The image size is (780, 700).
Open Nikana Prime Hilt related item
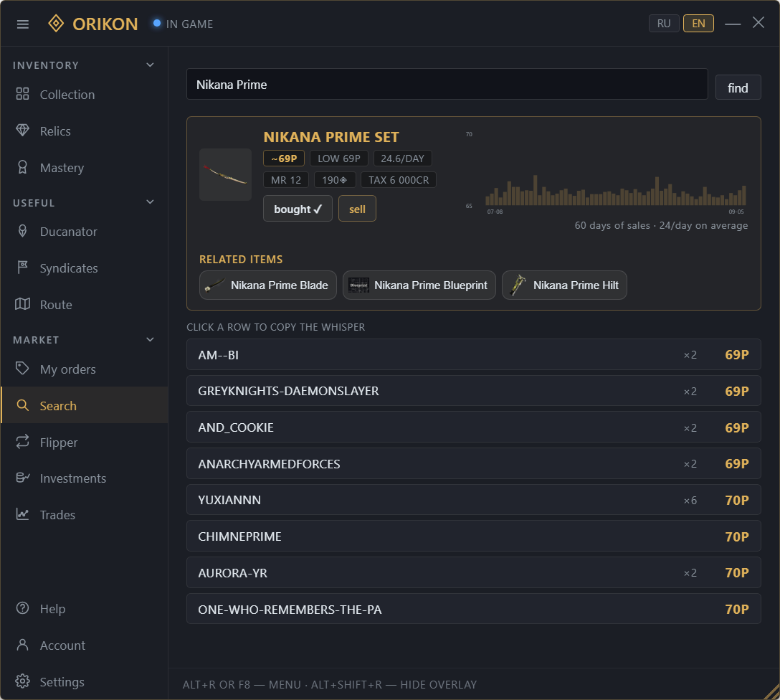coord(564,285)
